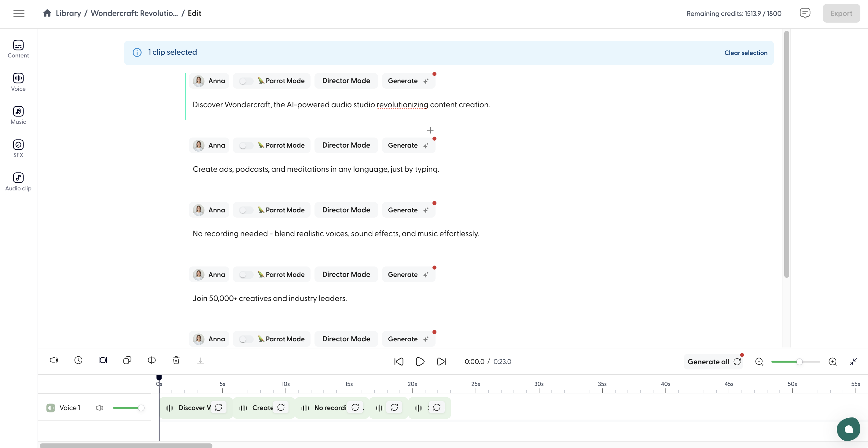
Task: Regenerate the 'No recordi' timeline clip
Action: tap(355, 408)
